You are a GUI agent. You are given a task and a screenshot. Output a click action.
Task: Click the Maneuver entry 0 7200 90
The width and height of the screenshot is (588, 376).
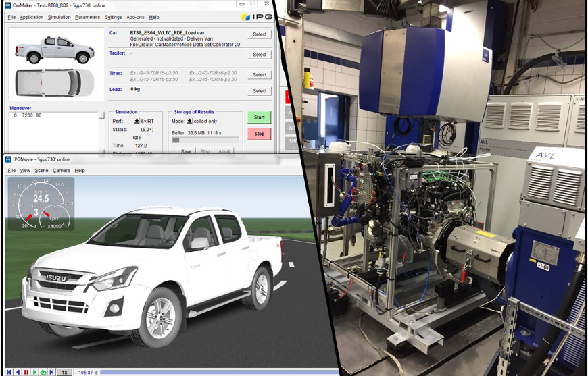click(x=28, y=115)
